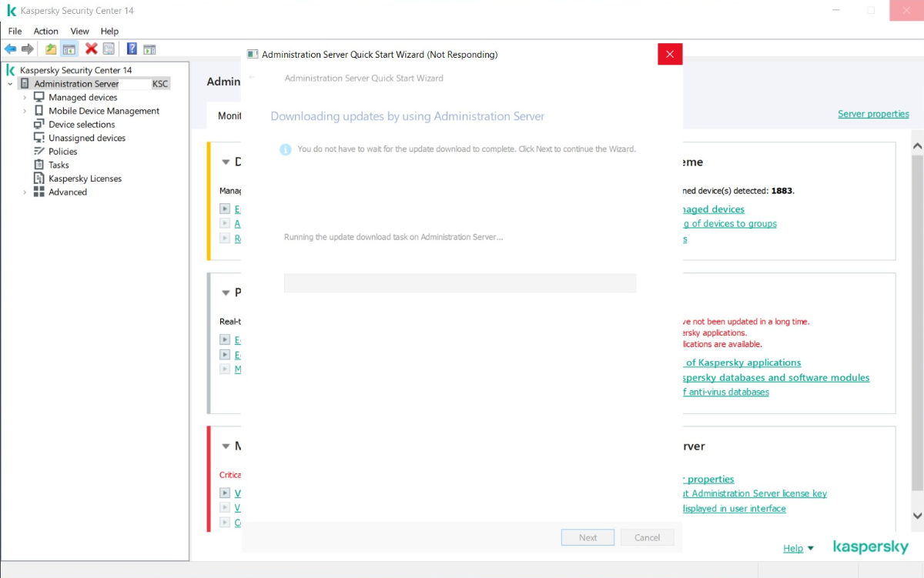Screen dimensions: 924x578
Task: Open the Help menu in the menu bar
Action: [109, 32]
